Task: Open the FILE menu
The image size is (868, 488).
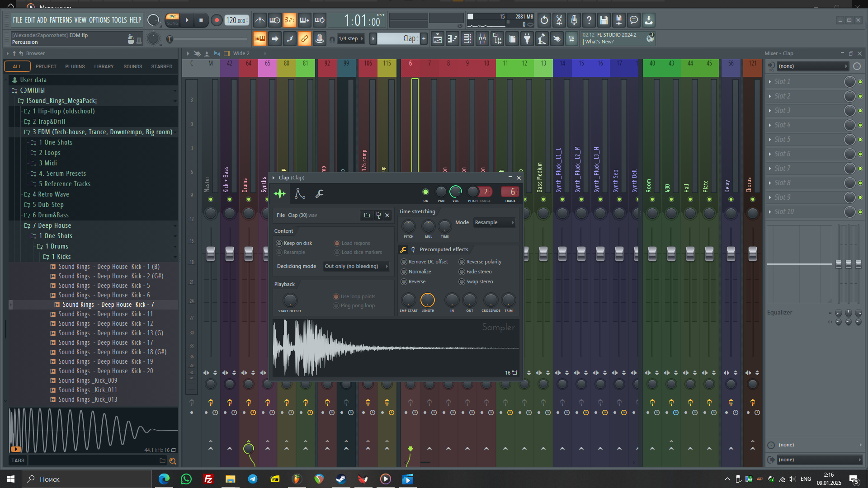Action: [x=17, y=20]
